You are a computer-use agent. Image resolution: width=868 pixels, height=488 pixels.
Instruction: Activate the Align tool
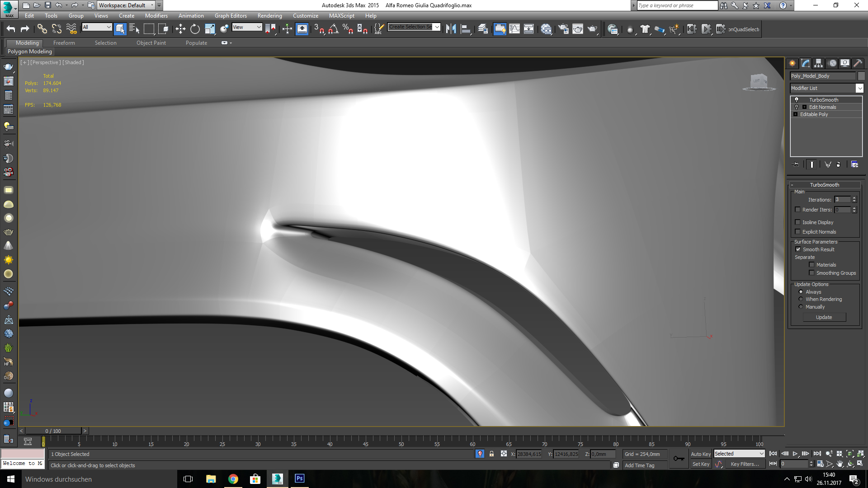click(466, 28)
